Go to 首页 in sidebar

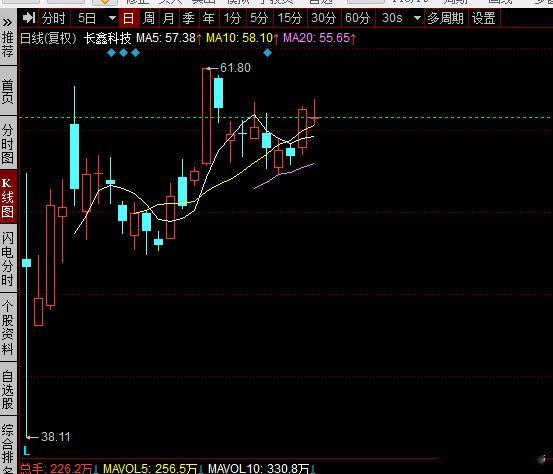point(7,91)
